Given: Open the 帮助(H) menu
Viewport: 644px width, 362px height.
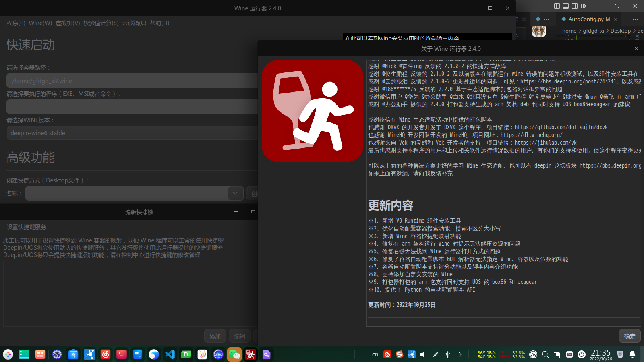Looking at the screenshot, I should [159, 23].
